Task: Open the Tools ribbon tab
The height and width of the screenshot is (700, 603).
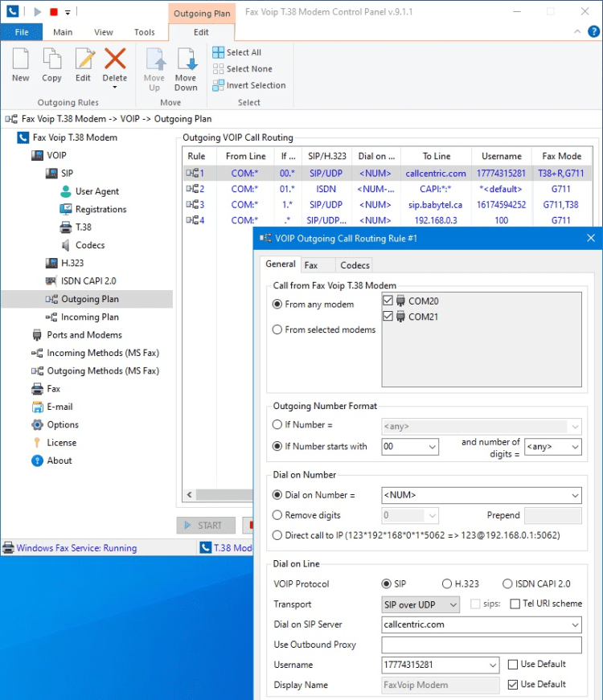Action: coord(145,33)
